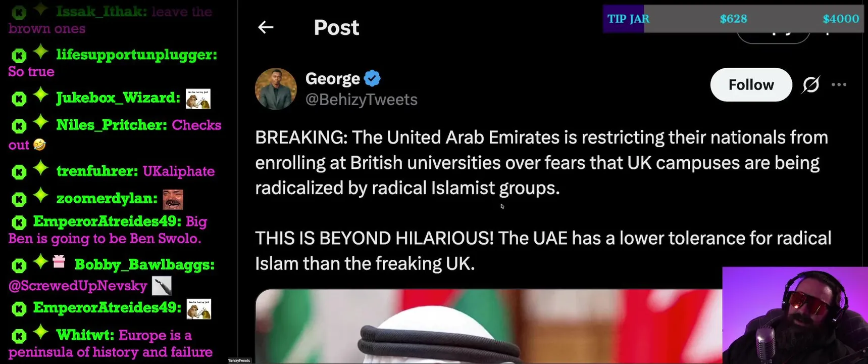Click the Kick badge next to trenfuhrer

click(19, 172)
